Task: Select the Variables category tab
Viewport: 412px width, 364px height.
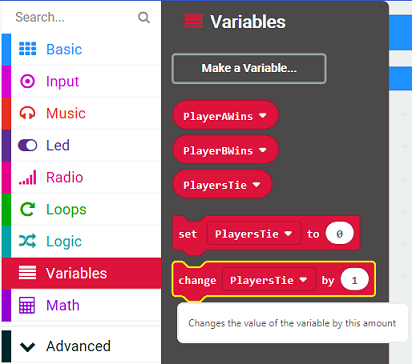Action: 81,273
